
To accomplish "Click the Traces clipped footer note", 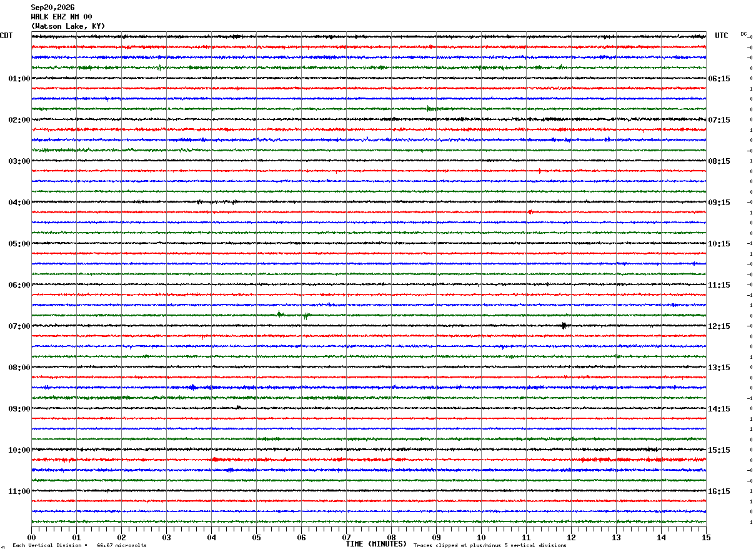I will pyautogui.click(x=490, y=545).
